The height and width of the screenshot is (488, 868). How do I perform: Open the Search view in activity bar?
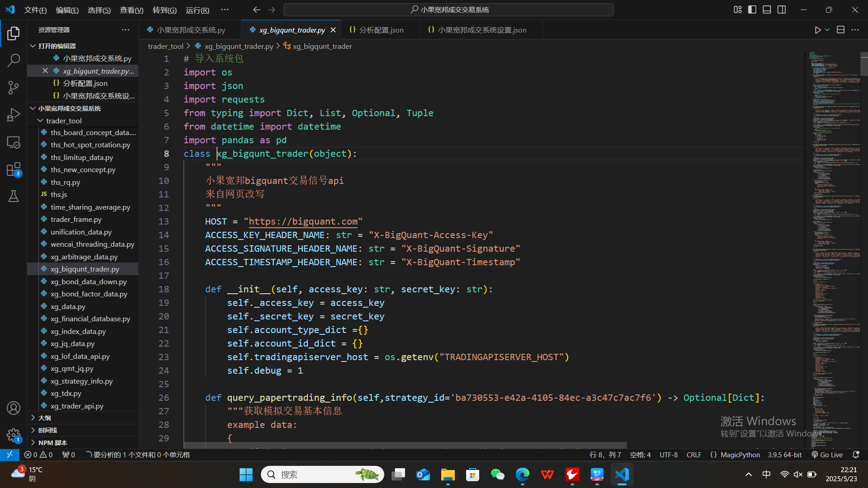(x=14, y=60)
